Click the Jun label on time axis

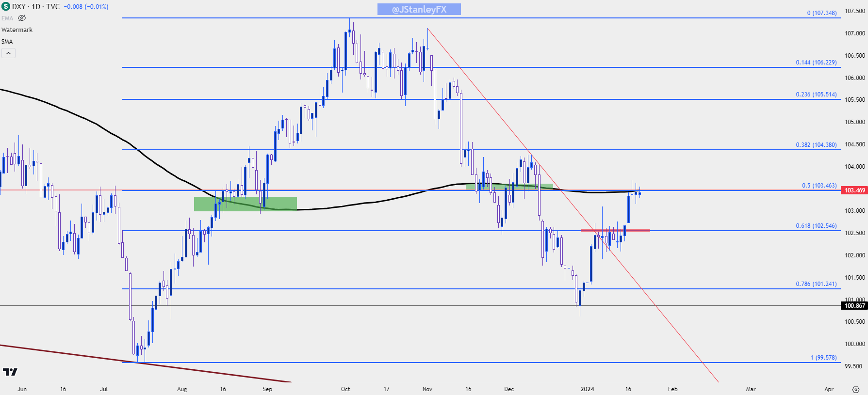22,389
